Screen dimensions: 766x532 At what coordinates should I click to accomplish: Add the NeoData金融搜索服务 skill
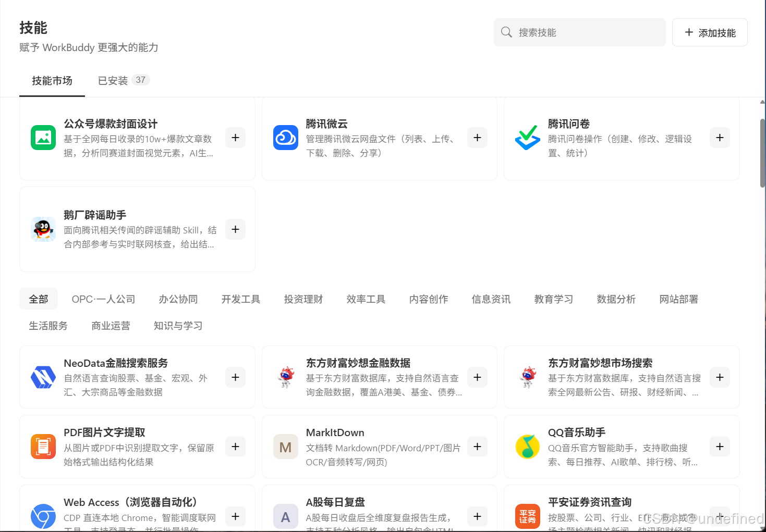click(x=235, y=377)
